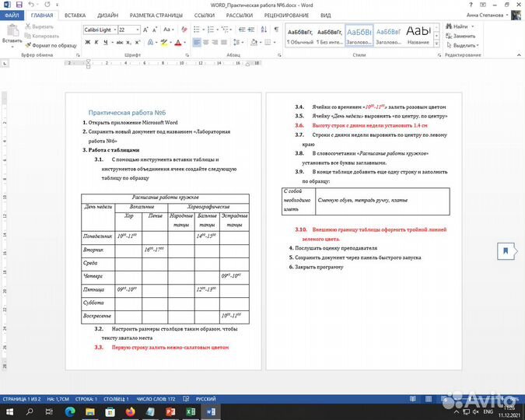The height and width of the screenshot is (420, 525).
Task: Open the Font dialog launcher (Шрифт)
Action: click(x=187, y=55)
